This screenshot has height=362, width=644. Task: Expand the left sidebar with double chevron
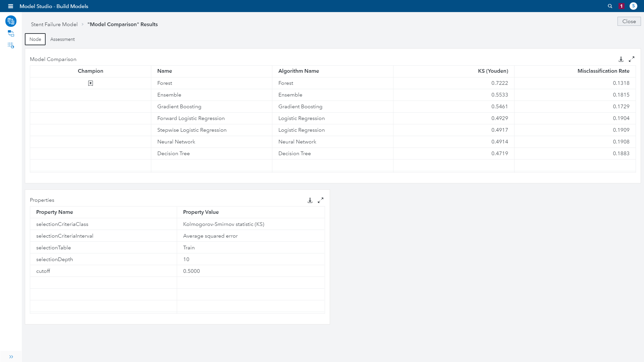(11, 357)
